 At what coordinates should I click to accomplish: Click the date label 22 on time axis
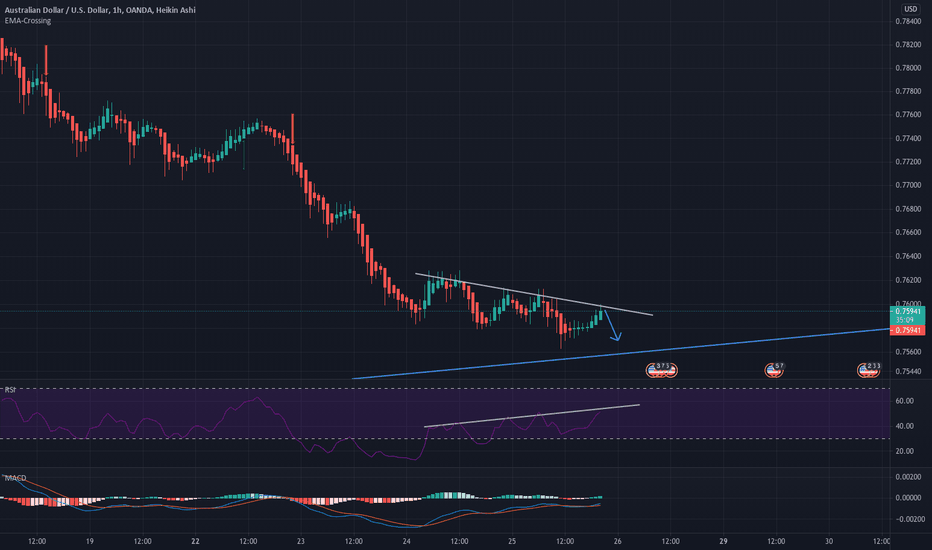[x=196, y=541]
